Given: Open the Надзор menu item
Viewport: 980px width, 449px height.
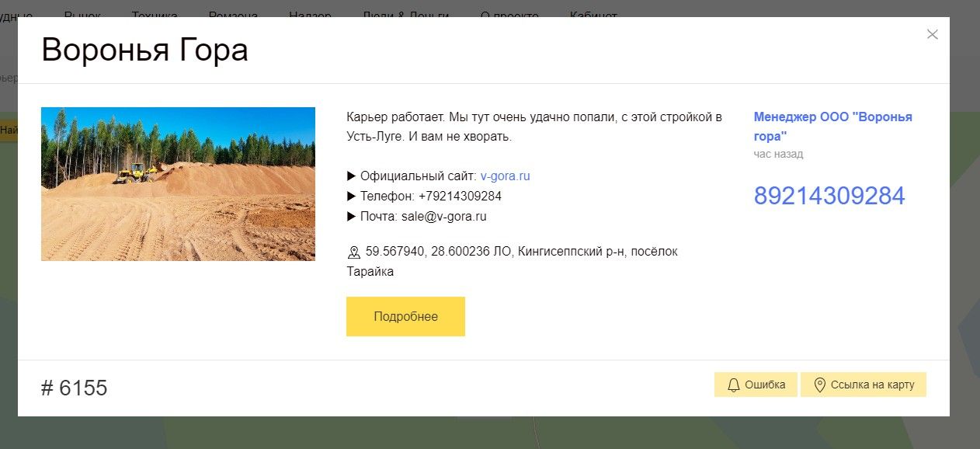Looking at the screenshot, I should point(310,13).
